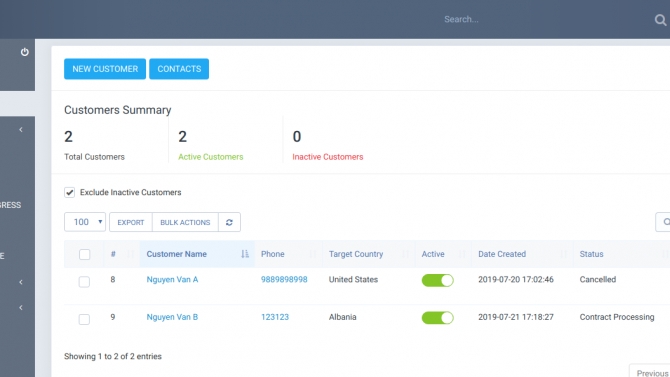Open the Bulk Actions menu
The width and height of the screenshot is (670, 377).
pyautogui.click(x=185, y=222)
